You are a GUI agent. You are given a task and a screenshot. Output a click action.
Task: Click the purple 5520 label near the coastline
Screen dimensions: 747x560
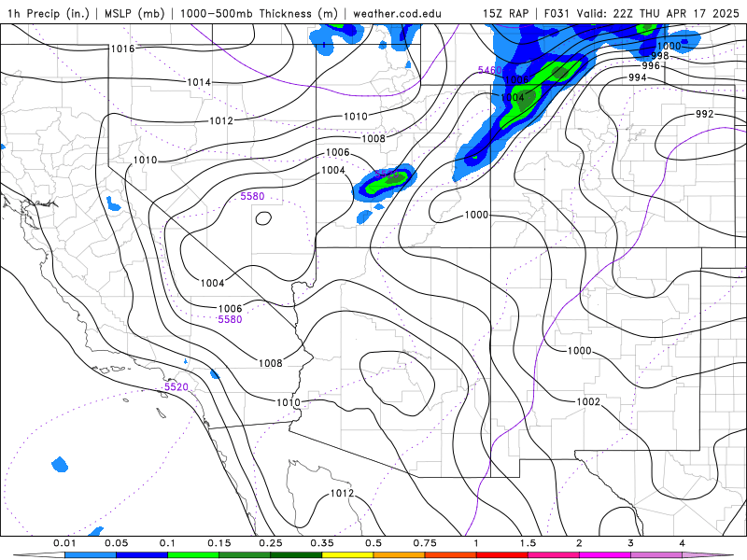[x=176, y=386]
